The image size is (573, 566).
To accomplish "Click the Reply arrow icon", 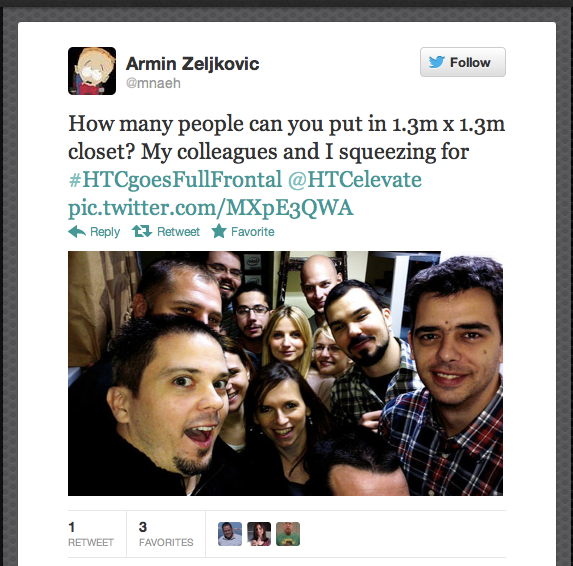I will pyautogui.click(x=77, y=231).
